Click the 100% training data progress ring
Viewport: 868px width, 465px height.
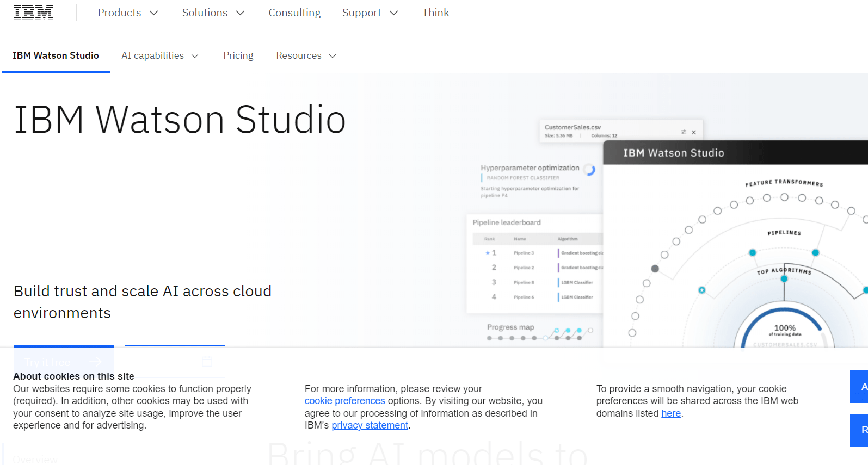(784, 329)
